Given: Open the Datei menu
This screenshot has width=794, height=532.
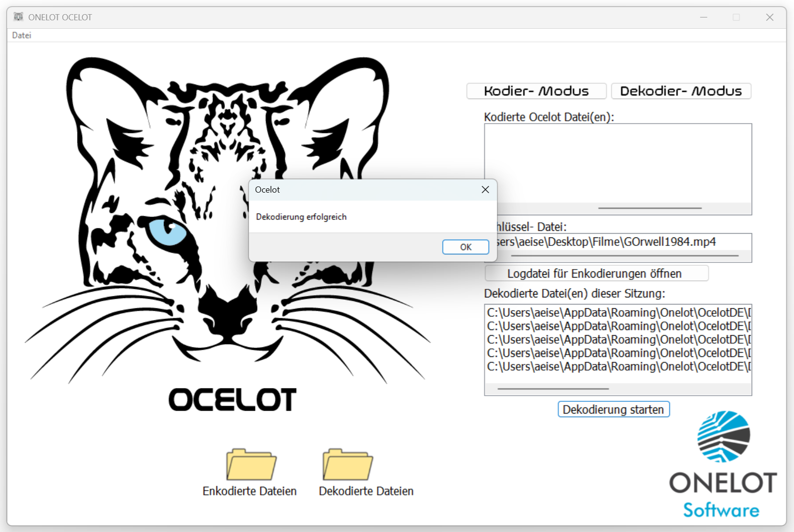Looking at the screenshot, I should point(21,35).
